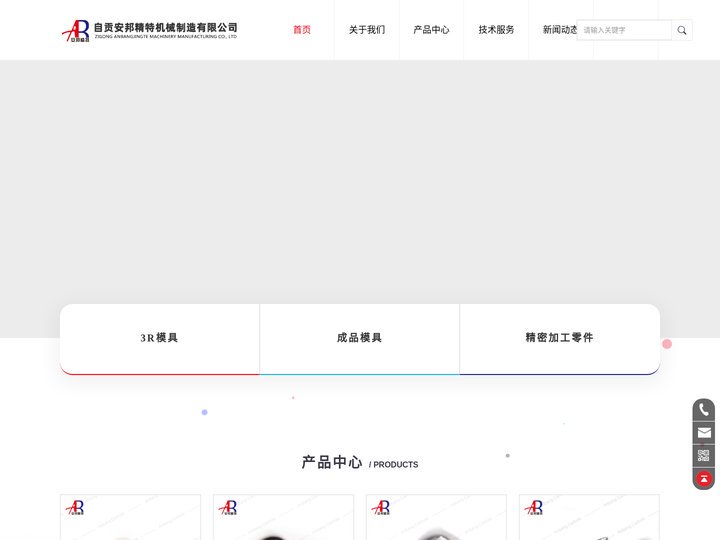Viewport: 720px width, 540px height.
Task: Open the email envelope floating icon
Action: (x=703, y=433)
